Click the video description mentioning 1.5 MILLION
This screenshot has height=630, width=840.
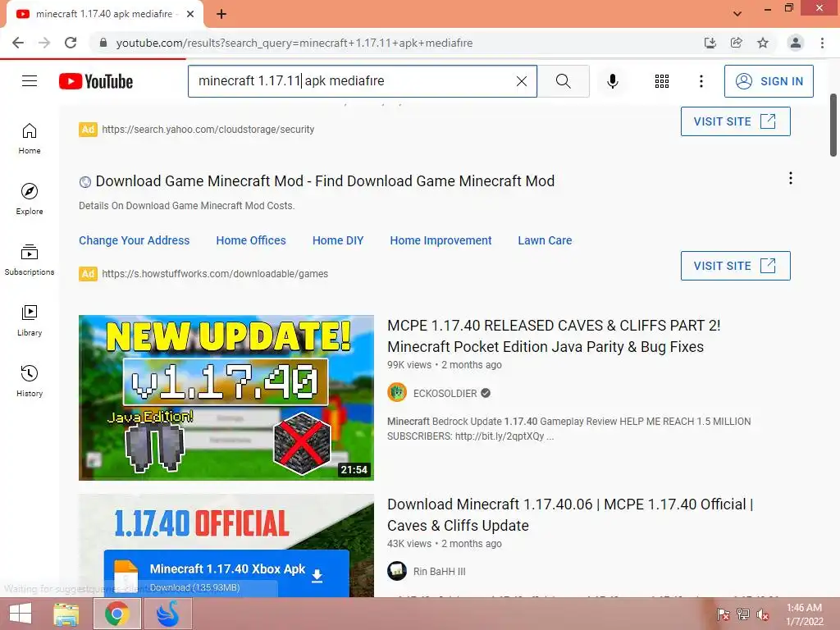coord(569,428)
